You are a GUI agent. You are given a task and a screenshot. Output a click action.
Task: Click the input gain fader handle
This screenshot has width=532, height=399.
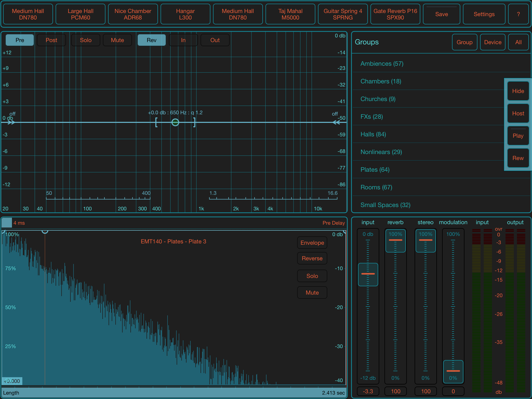[368, 275]
